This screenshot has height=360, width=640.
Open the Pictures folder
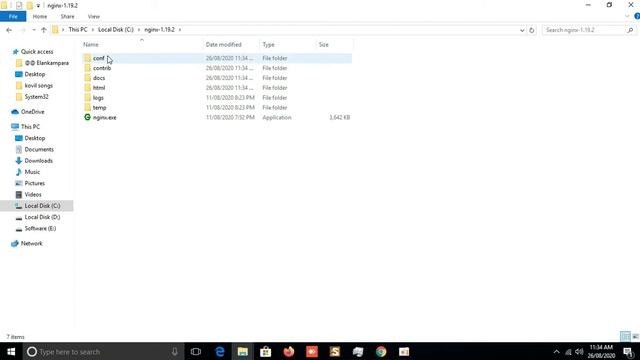click(35, 183)
